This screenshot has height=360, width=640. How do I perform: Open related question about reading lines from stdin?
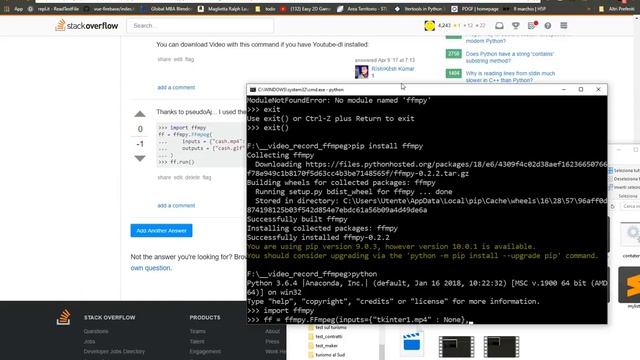pos(510,77)
